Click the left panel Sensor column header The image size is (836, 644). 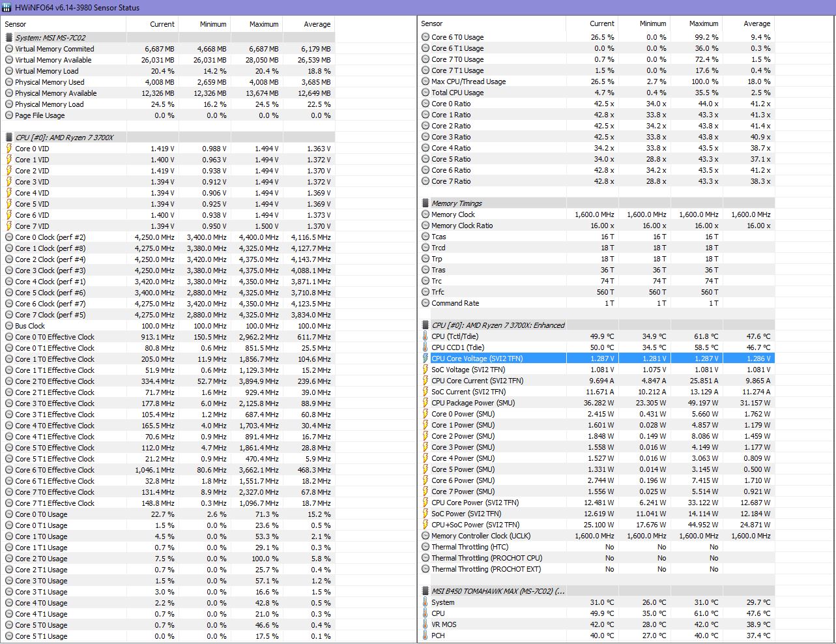tap(64, 24)
